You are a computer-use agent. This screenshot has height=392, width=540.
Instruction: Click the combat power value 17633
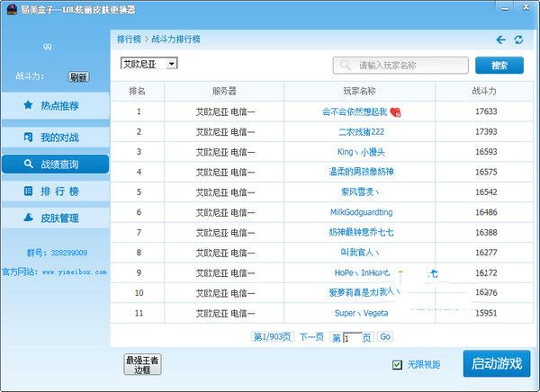point(486,111)
